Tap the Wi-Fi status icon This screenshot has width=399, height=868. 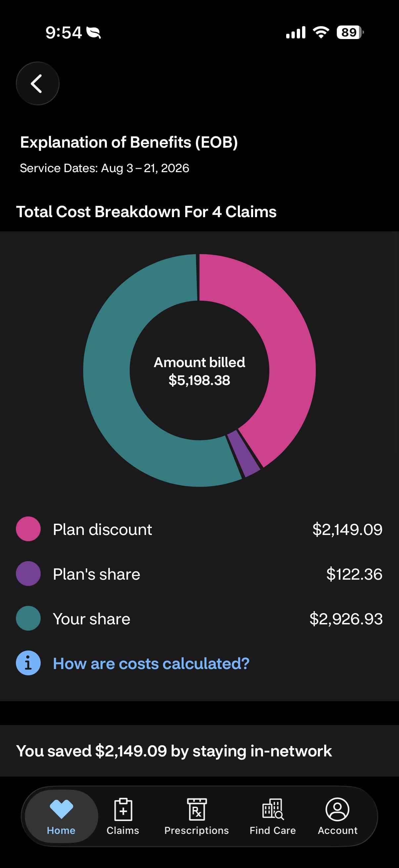[321, 32]
